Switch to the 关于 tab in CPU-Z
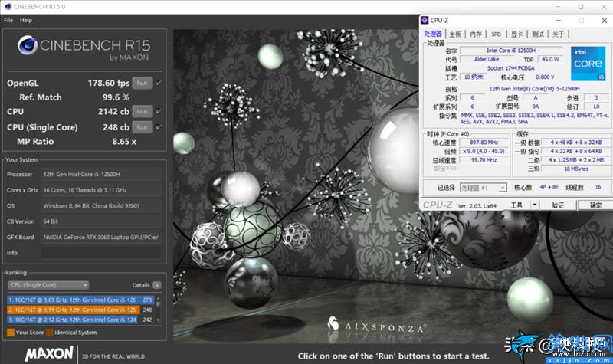 click(x=559, y=34)
